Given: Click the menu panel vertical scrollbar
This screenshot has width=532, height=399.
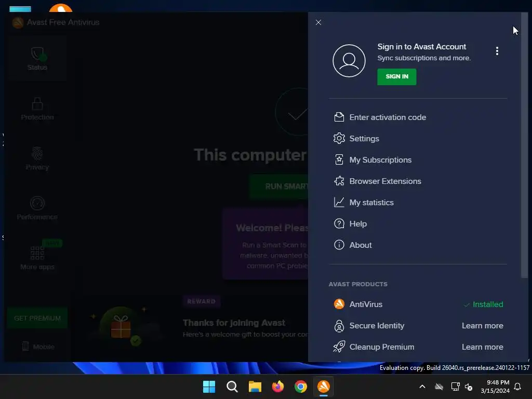Looking at the screenshot, I should (525, 146).
